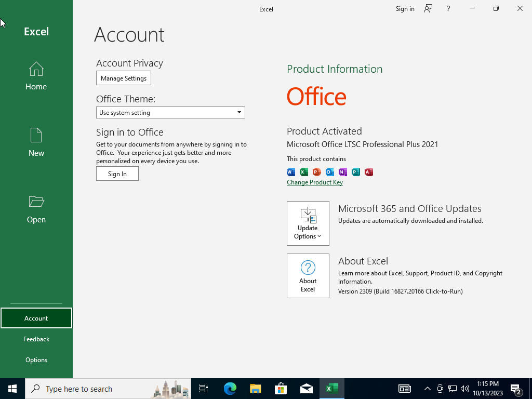
Task: Click Manage Settings button
Action: (124, 78)
